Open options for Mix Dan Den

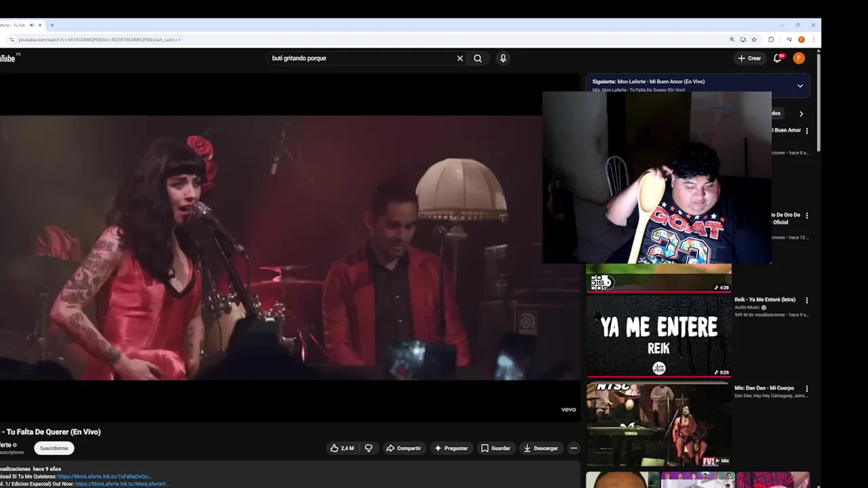click(806, 389)
